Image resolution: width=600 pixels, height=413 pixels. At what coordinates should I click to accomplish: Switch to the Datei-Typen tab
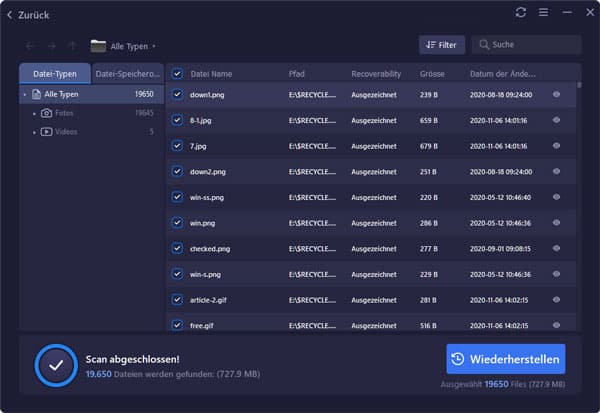[x=55, y=73]
